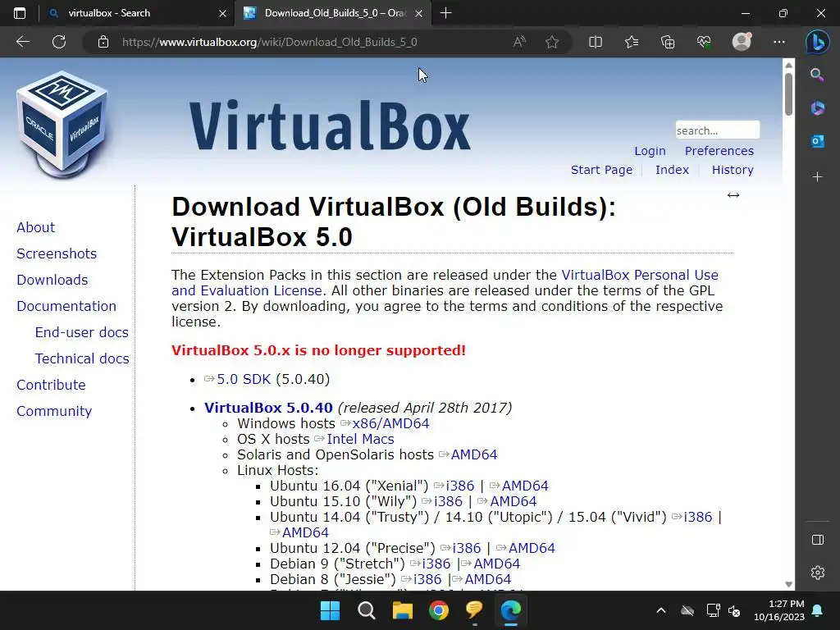Open split screen icon in toolbar
The image size is (840, 630).
596,42
